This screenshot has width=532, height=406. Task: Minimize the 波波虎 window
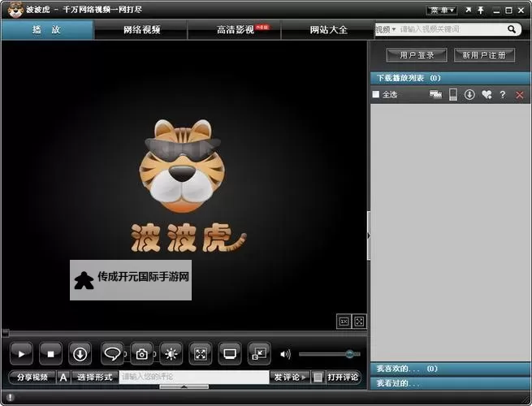(x=497, y=11)
